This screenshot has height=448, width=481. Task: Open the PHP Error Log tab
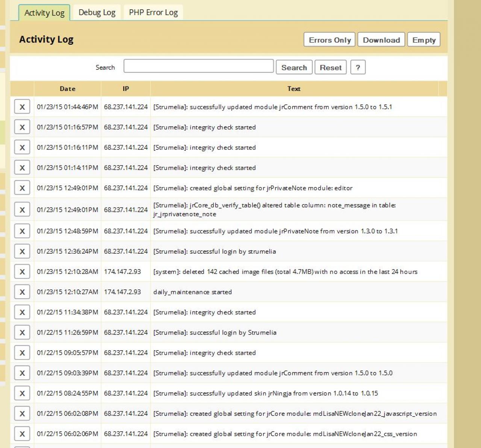153,12
